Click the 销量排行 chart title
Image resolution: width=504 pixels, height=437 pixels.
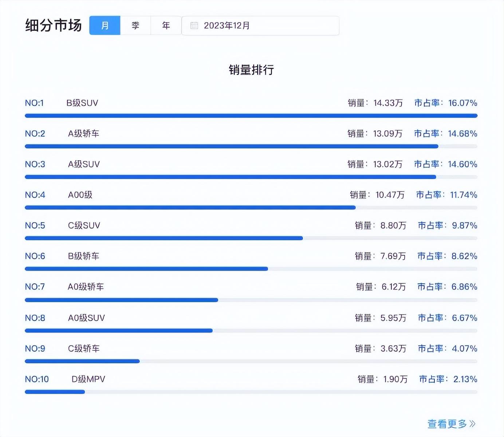coord(251,70)
